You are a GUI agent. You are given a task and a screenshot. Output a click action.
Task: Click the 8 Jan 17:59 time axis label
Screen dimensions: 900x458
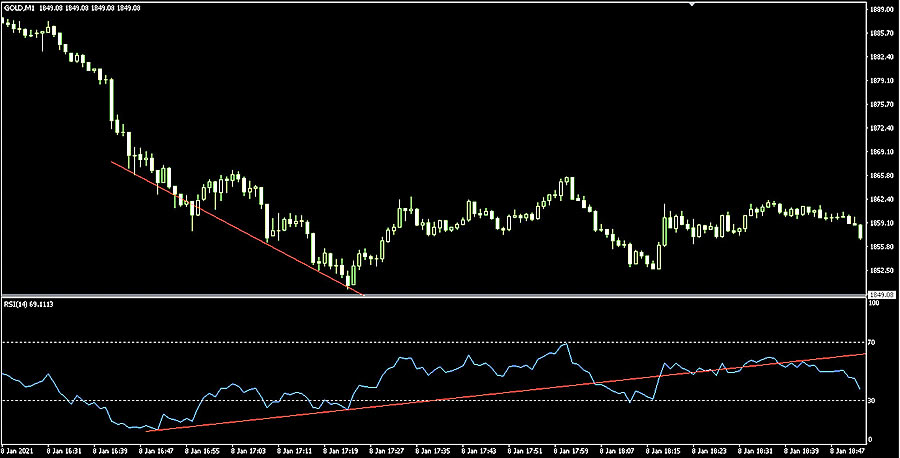(x=568, y=451)
